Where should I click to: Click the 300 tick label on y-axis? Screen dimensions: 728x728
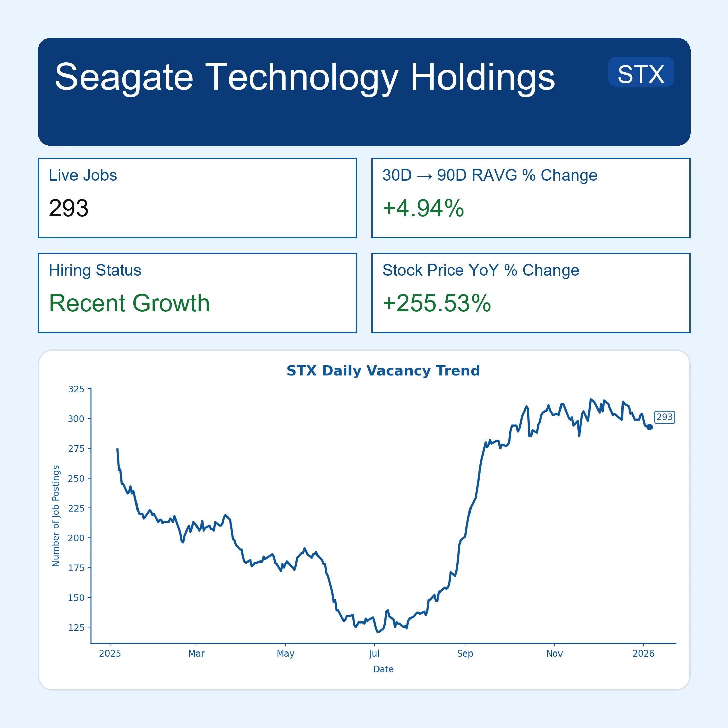coord(76,419)
